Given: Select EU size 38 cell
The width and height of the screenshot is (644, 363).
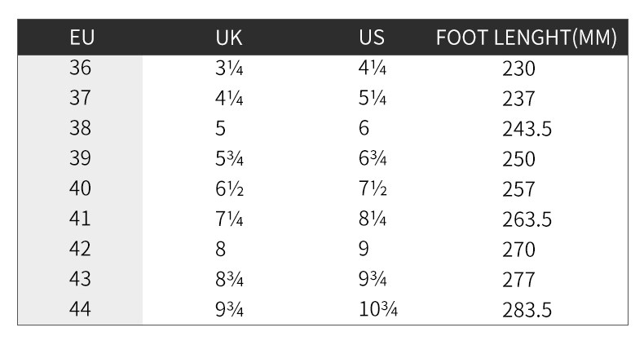Looking at the screenshot, I should (x=80, y=129).
